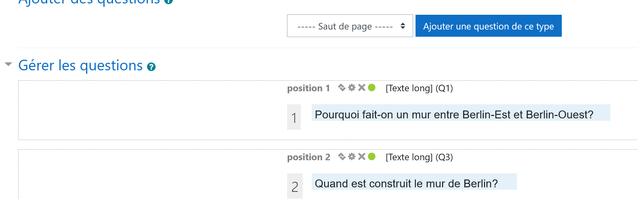Open settings gear for question Q1
This screenshot has width=644, height=199.
[x=352, y=88]
